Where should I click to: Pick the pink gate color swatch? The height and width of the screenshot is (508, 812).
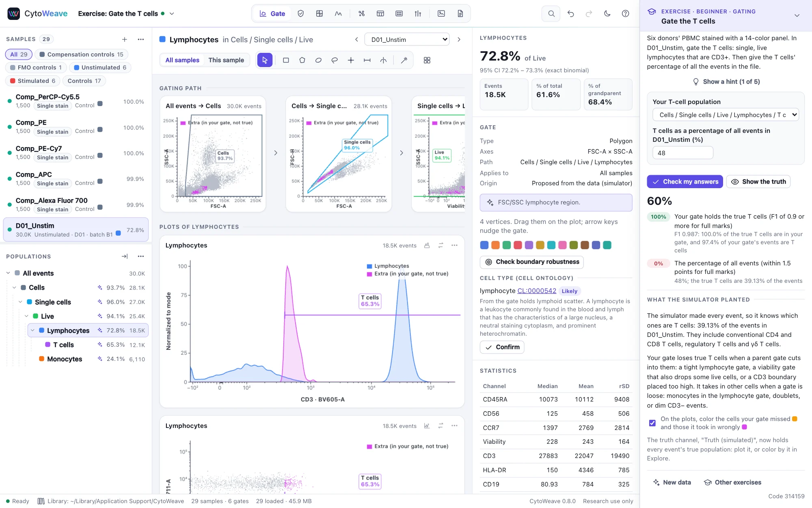click(562, 245)
